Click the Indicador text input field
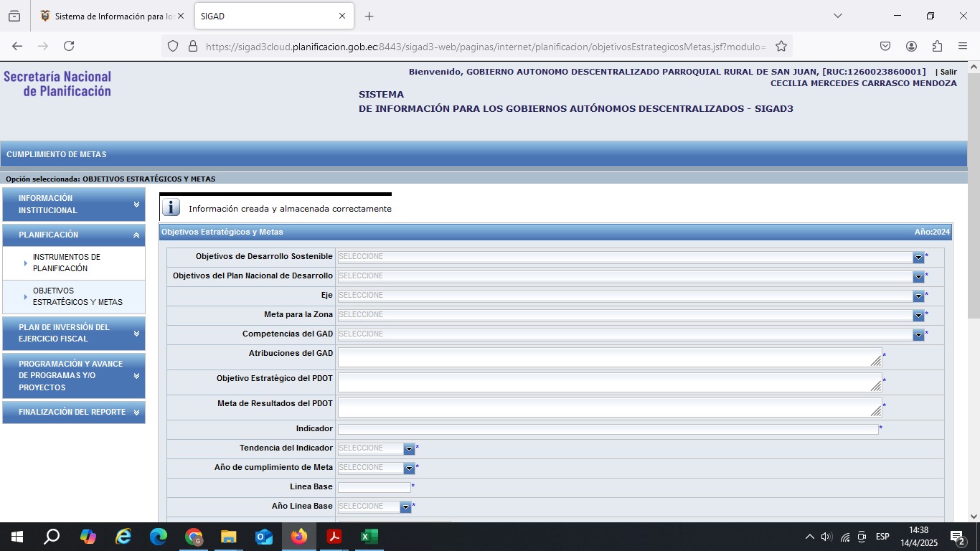The width and height of the screenshot is (980, 551). pos(608,429)
